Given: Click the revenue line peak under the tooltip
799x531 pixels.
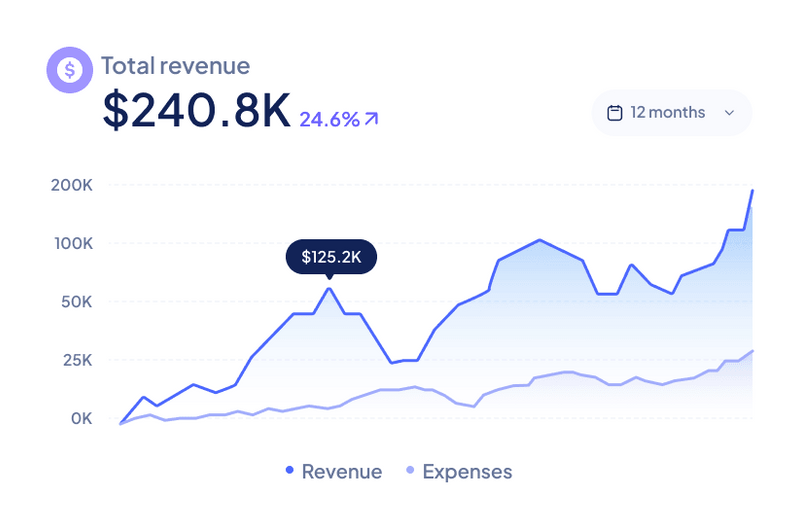Looking at the screenshot, I should coord(329,289).
